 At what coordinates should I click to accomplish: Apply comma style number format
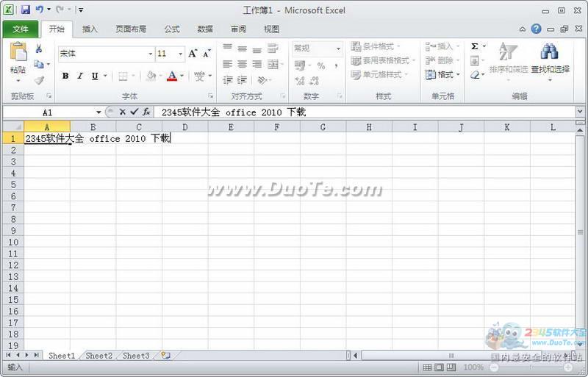click(336, 66)
